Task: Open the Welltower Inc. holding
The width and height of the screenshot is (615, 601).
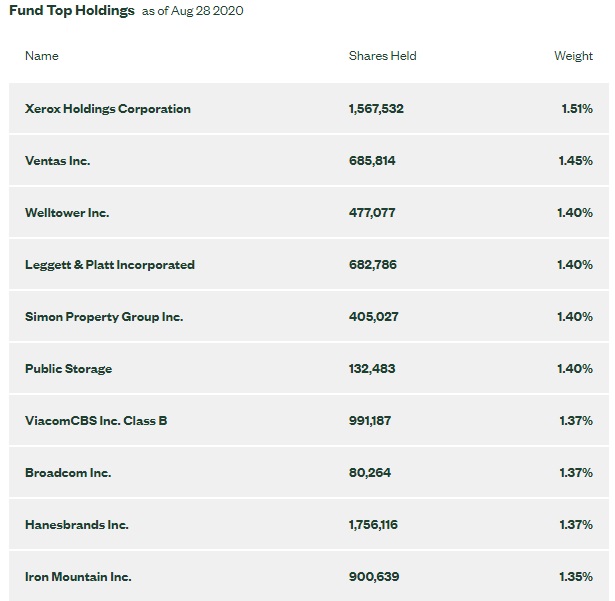Action: 67,213
